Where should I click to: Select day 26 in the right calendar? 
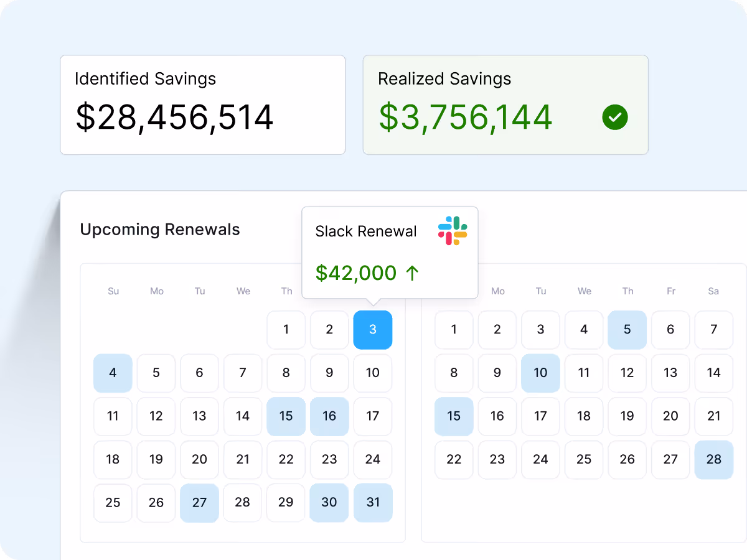coord(627,460)
